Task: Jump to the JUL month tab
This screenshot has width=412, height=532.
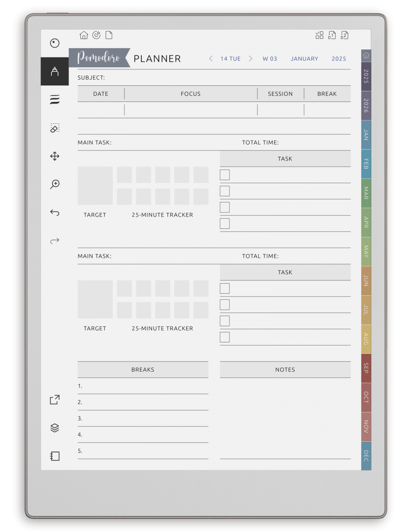Action: 366,310
